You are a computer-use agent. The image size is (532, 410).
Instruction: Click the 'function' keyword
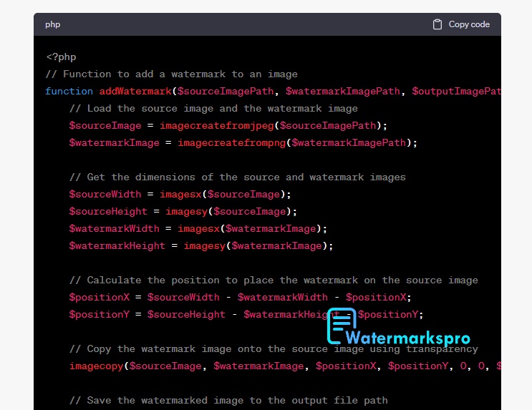click(69, 91)
